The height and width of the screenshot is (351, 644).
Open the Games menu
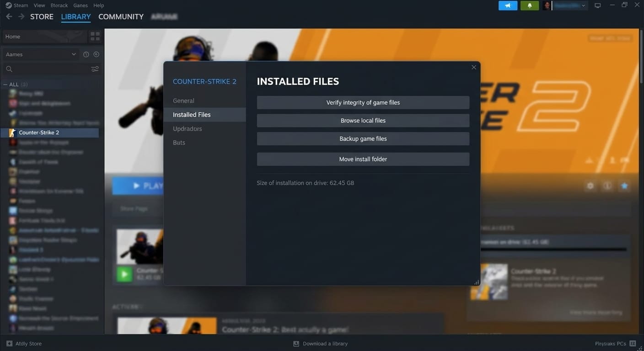80,5
